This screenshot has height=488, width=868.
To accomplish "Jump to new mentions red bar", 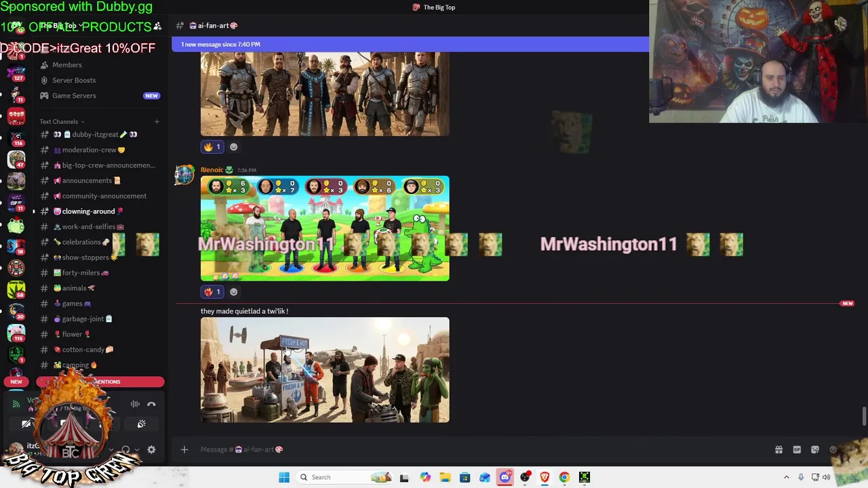I will tap(100, 382).
